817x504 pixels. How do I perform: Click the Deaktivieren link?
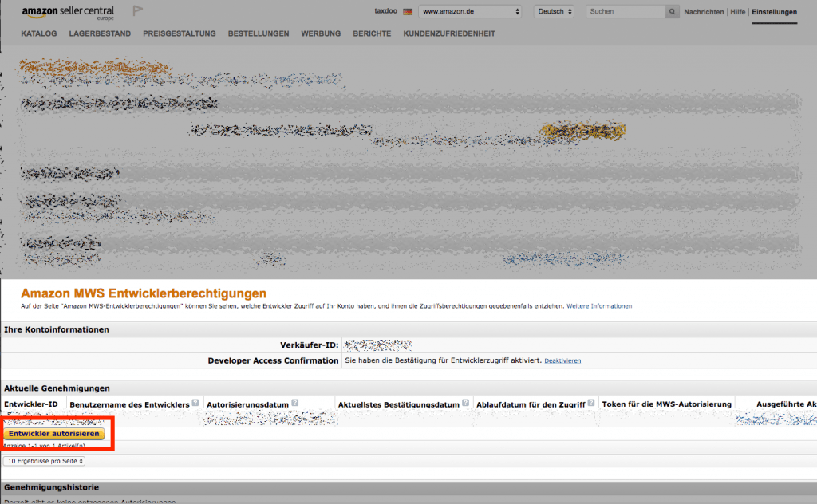(x=562, y=360)
